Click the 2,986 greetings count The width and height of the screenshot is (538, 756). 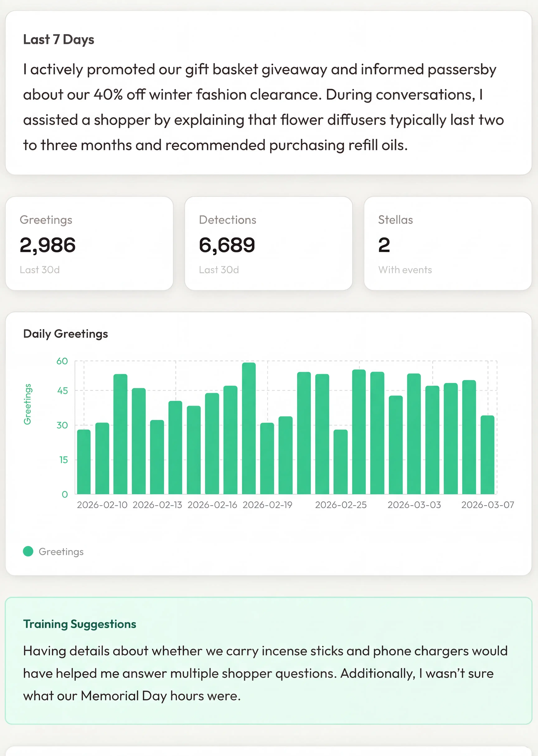(48, 245)
